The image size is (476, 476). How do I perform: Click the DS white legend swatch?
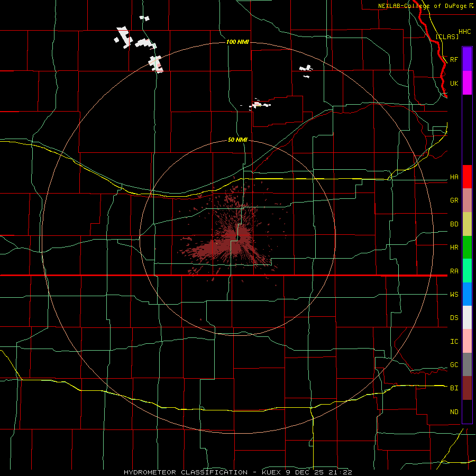pos(467,317)
